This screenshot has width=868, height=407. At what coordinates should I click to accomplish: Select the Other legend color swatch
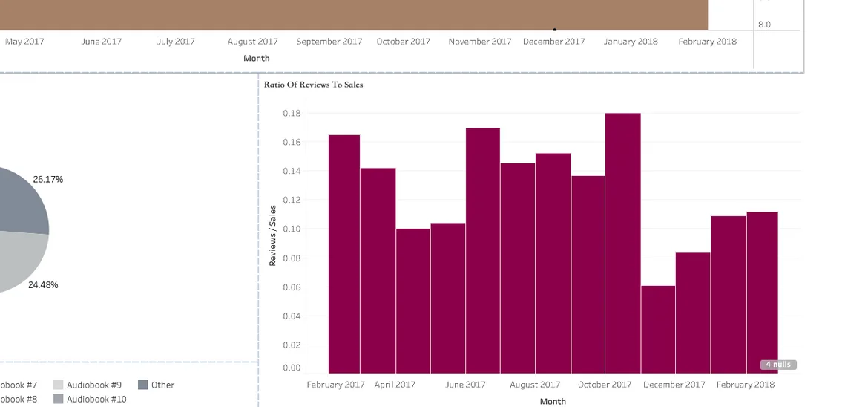(x=143, y=385)
